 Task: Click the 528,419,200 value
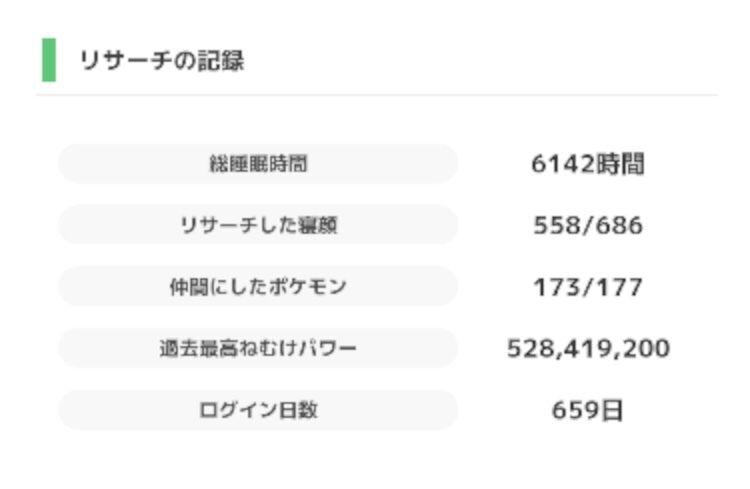[x=588, y=348]
